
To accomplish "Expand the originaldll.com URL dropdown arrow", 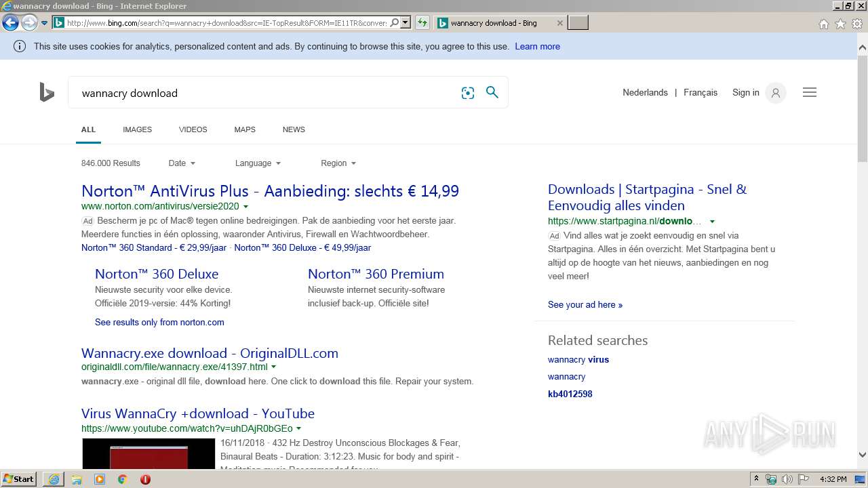I will [273, 367].
